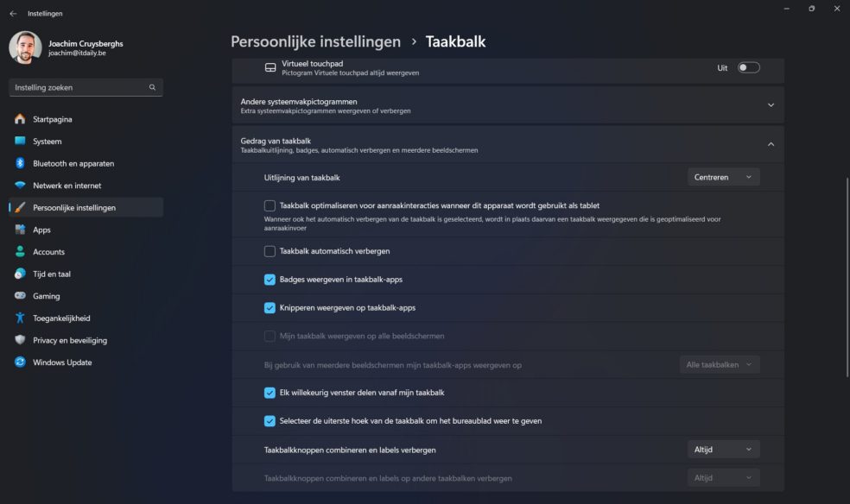Open Systeem in the sidebar
The image size is (850, 504).
(48, 142)
